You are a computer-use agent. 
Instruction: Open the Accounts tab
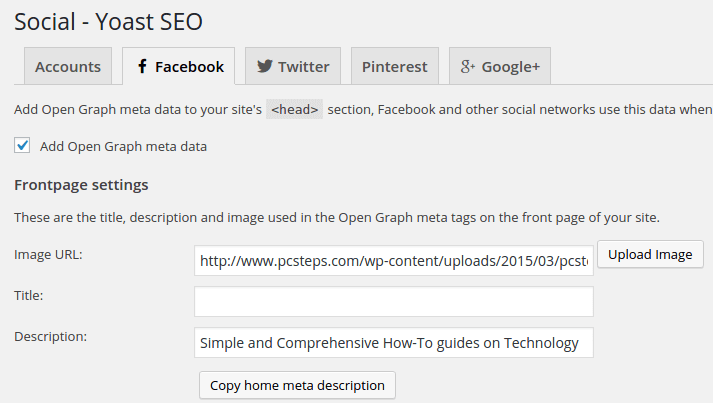[68, 66]
